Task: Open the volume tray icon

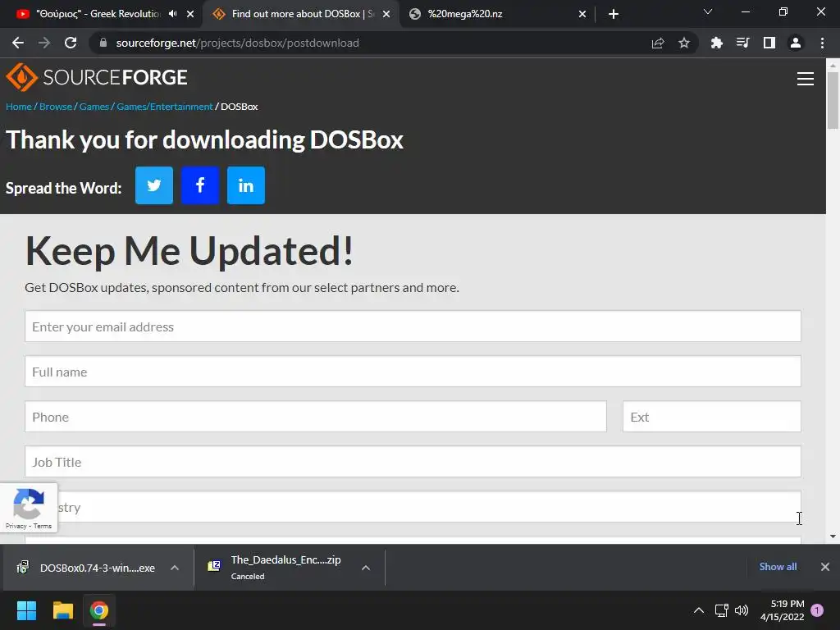Action: pos(742,610)
